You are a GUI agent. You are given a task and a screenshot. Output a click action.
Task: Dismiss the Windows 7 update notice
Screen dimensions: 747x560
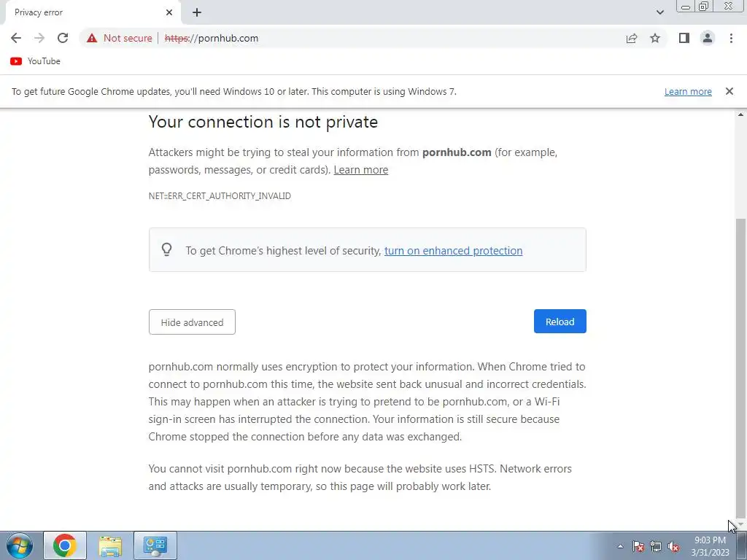point(729,91)
